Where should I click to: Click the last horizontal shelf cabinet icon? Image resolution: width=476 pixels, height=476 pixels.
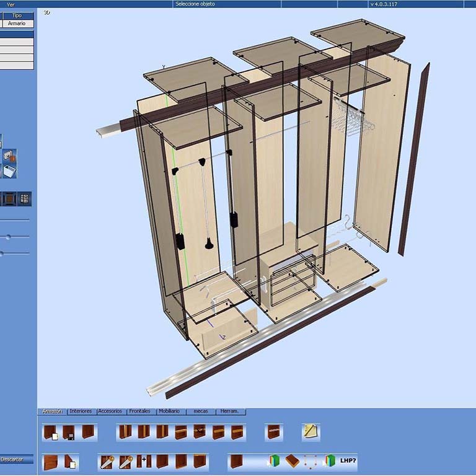click(237, 432)
